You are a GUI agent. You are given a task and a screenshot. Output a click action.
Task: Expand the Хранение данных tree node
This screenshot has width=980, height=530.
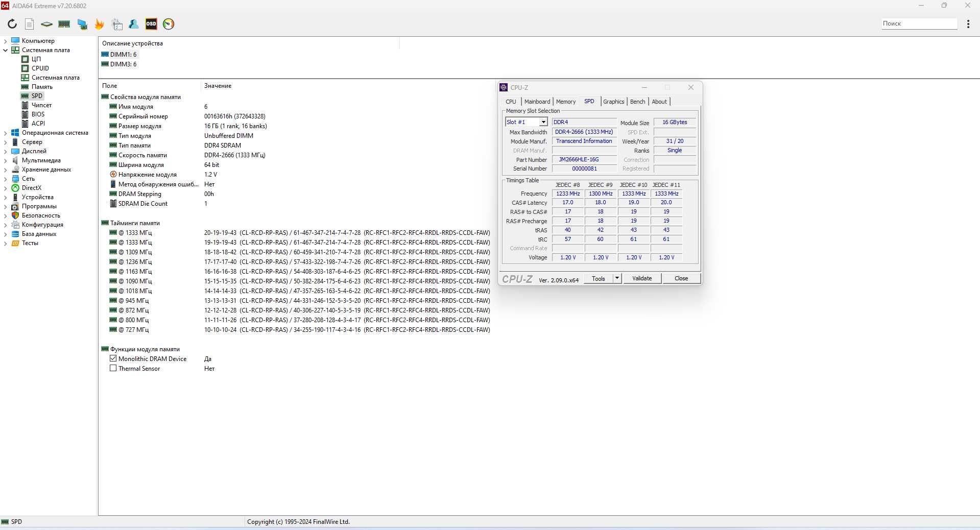(x=6, y=170)
